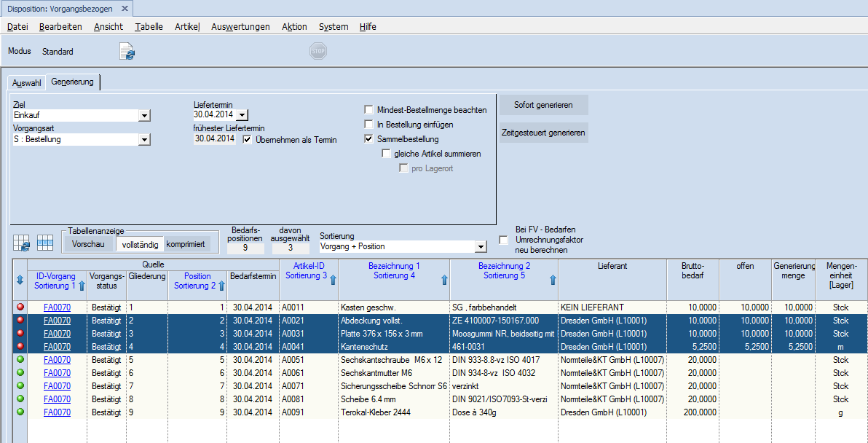This screenshot has width=868, height=443.
Task: Click the grayed STOP sign icon
Action: 318,51
